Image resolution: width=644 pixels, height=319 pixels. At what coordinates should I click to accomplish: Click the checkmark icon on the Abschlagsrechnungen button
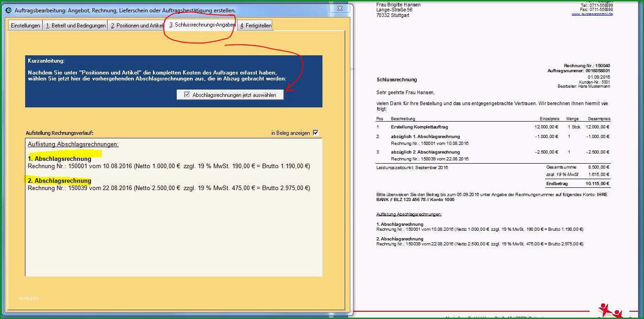pyautogui.click(x=187, y=95)
